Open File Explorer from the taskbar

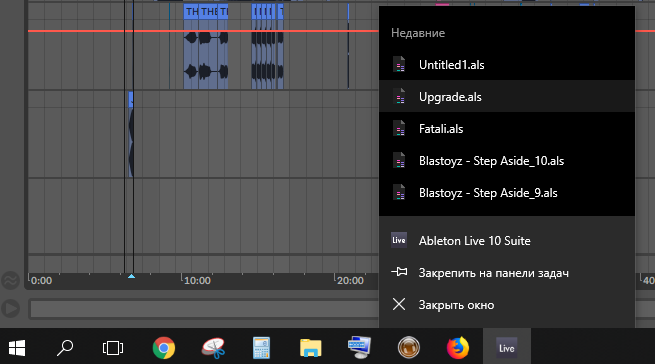[x=310, y=347]
